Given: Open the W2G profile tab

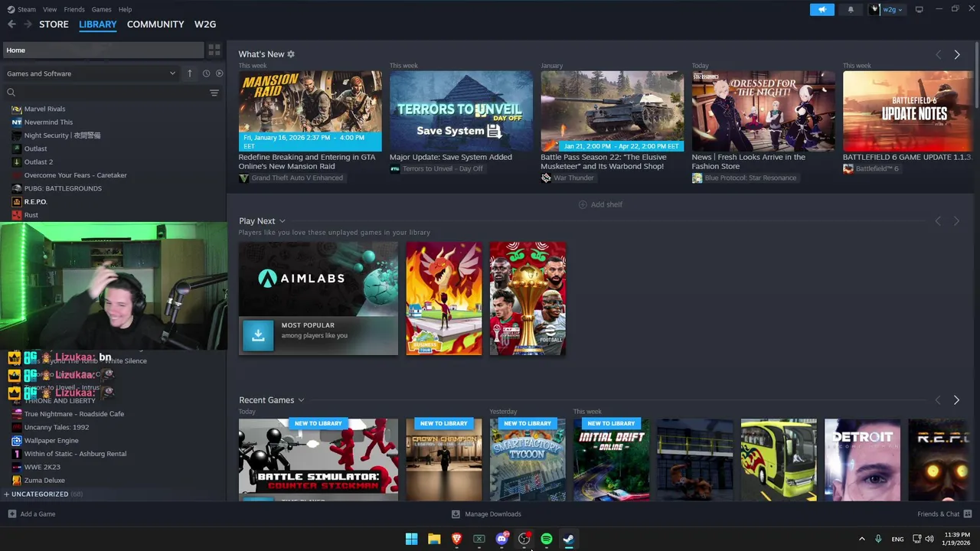Looking at the screenshot, I should pos(205,24).
